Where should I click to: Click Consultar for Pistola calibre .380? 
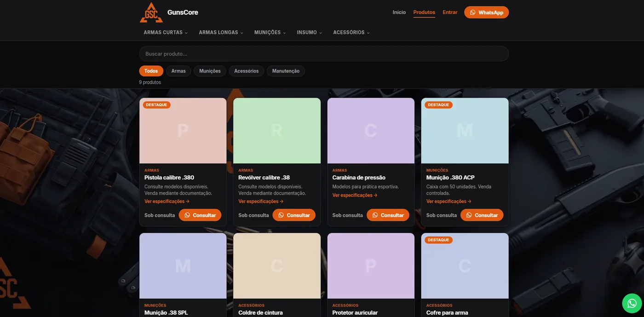click(200, 215)
